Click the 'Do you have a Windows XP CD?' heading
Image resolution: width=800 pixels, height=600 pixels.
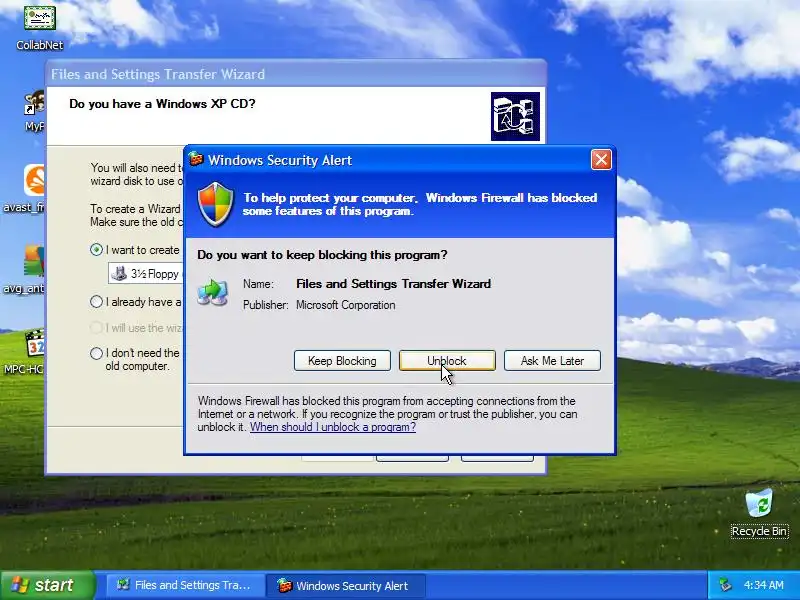tap(162, 104)
